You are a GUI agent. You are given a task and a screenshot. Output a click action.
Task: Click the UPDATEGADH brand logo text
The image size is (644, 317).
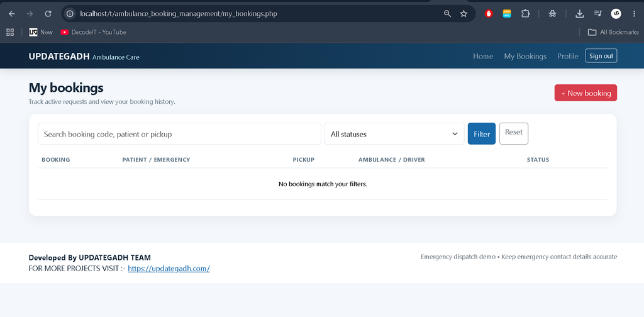click(59, 56)
